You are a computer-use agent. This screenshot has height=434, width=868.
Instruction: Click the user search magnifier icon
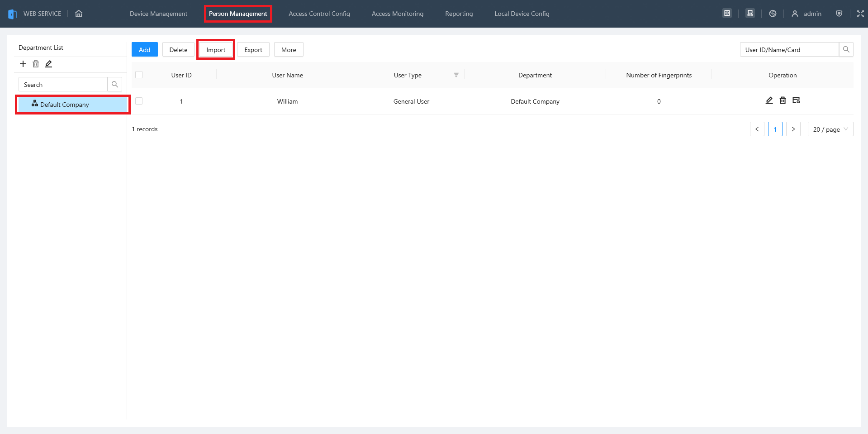pyautogui.click(x=846, y=49)
